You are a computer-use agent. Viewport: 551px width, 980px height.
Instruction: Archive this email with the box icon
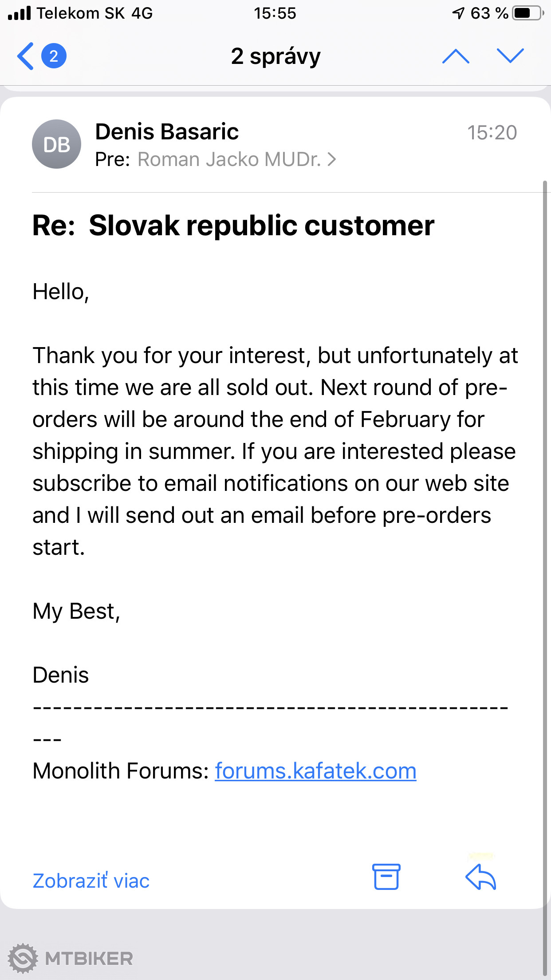(x=386, y=877)
